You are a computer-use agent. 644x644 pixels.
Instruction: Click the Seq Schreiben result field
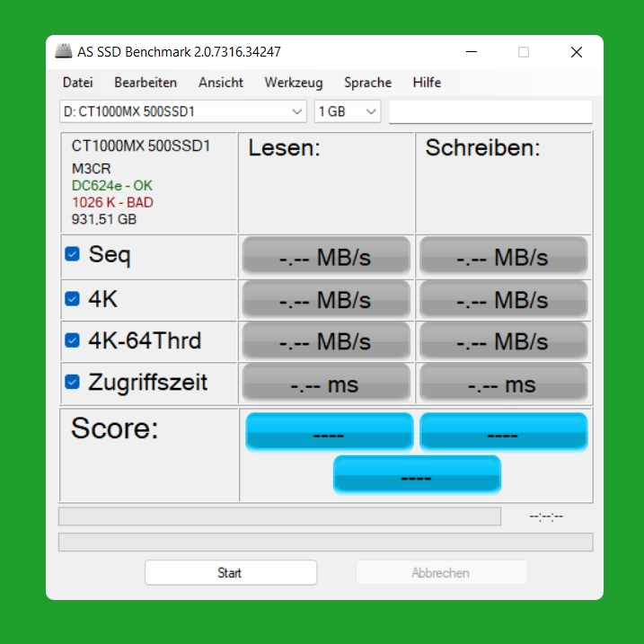point(504,256)
